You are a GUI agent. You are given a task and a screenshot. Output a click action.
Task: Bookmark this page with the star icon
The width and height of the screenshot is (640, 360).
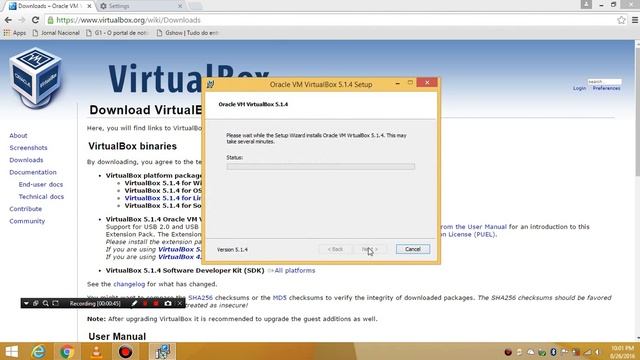pyautogui.click(x=621, y=20)
